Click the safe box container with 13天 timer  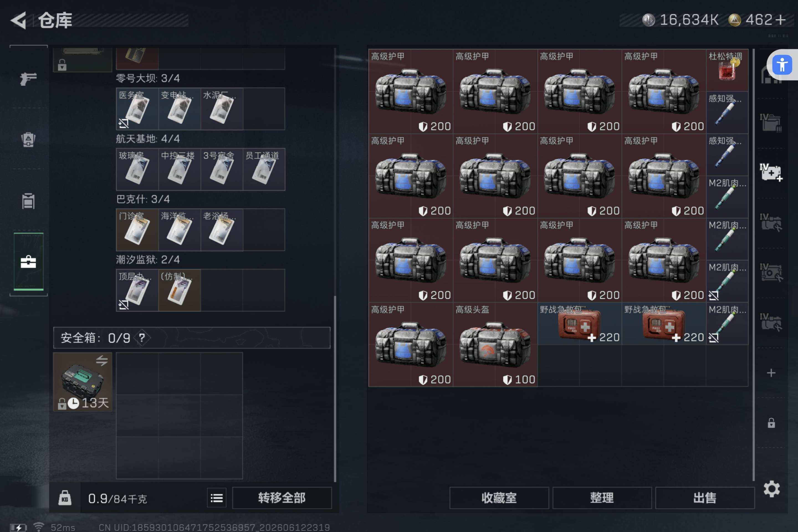pyautogui.click(x=83, y=382)
